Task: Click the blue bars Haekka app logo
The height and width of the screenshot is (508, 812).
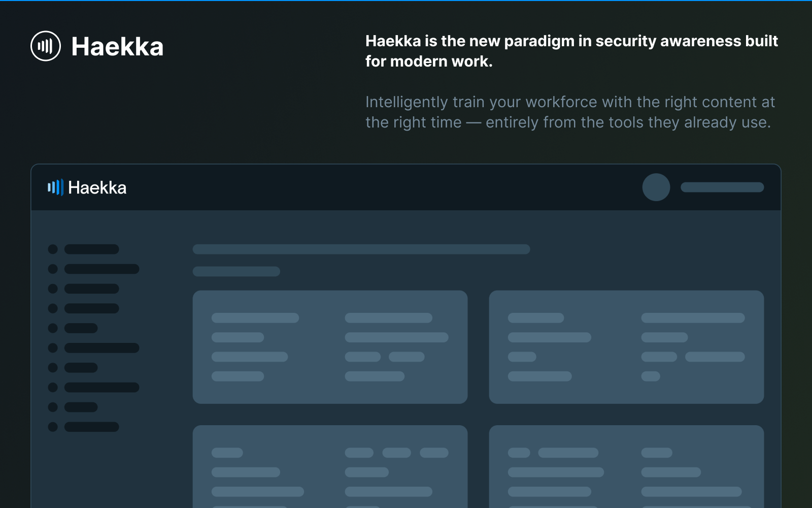Action: point(55,187)
